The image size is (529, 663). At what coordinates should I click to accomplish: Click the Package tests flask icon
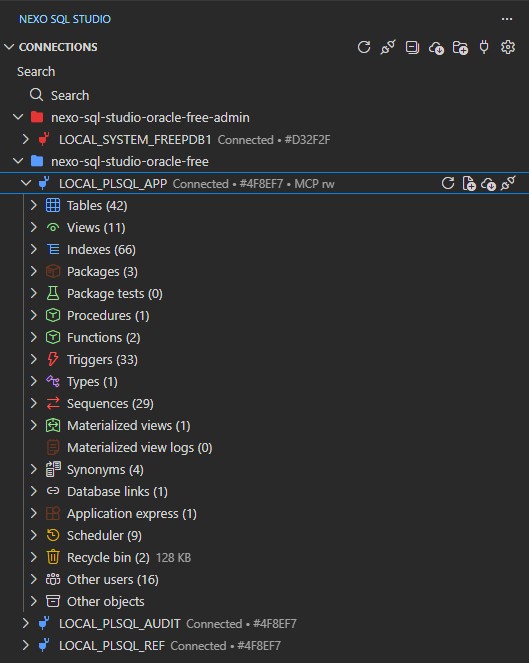(x=53, y=293)
